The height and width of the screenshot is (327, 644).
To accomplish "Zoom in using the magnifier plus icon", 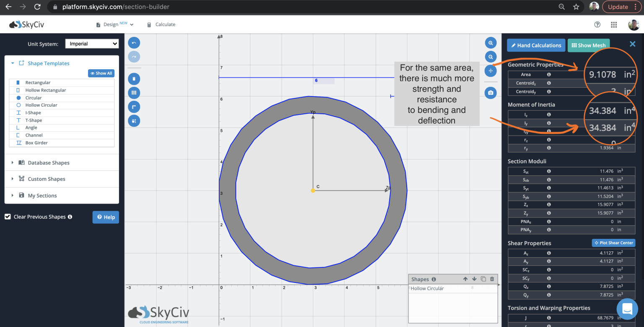I will (491, 42).
